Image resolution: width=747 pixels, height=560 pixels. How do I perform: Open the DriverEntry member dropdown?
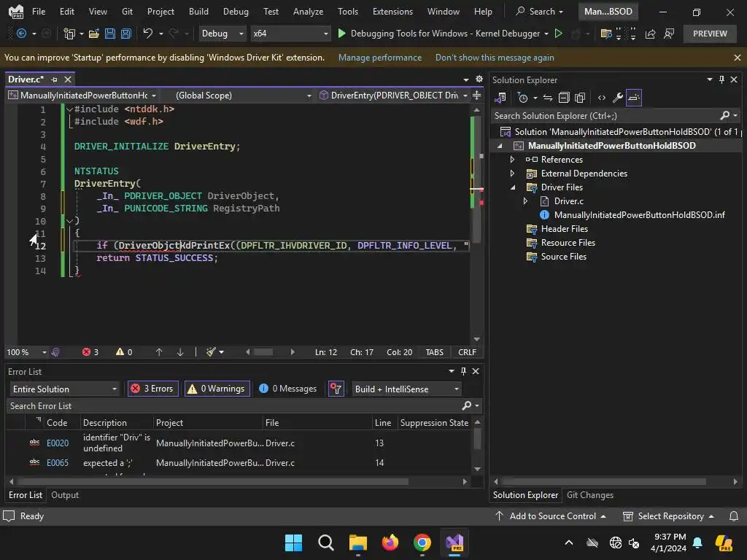point(393,96)
